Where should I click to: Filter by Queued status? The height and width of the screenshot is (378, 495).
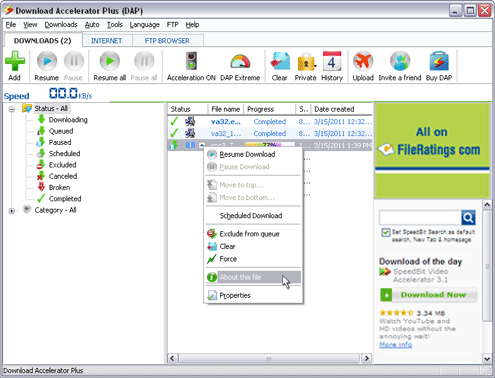tap(61, 131)
